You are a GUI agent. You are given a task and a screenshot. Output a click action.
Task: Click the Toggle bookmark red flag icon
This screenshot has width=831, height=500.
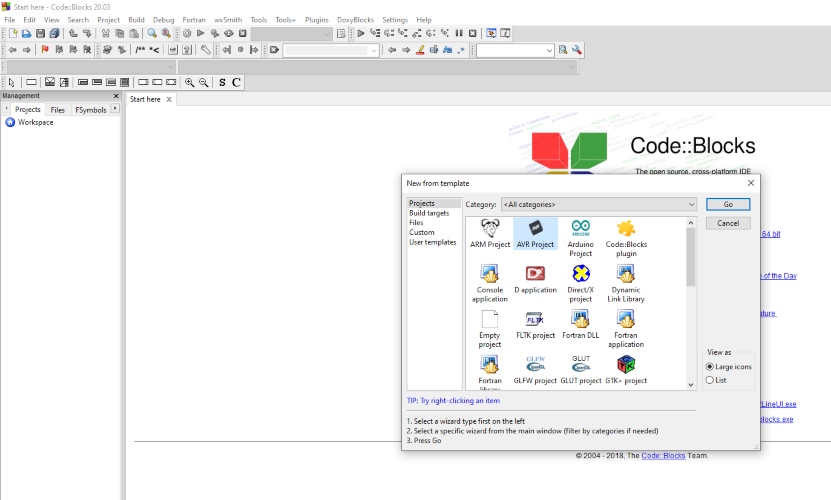click(45, 50)
